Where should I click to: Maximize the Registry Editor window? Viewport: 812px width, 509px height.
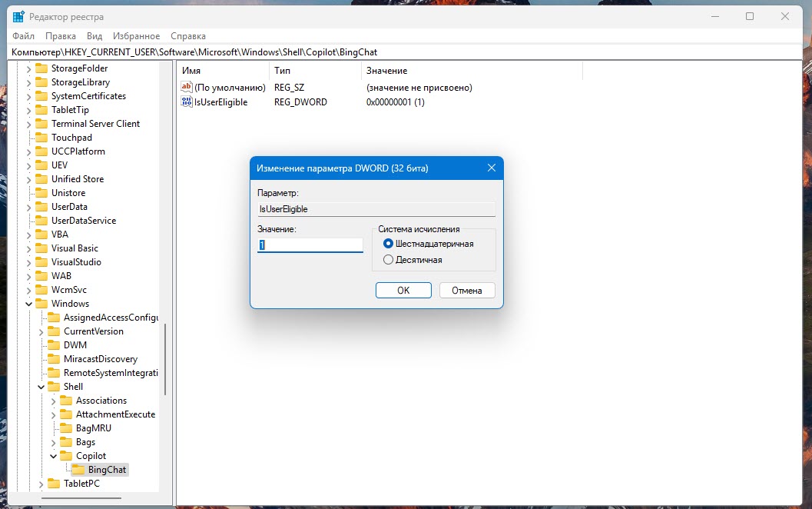coord(749,17)
